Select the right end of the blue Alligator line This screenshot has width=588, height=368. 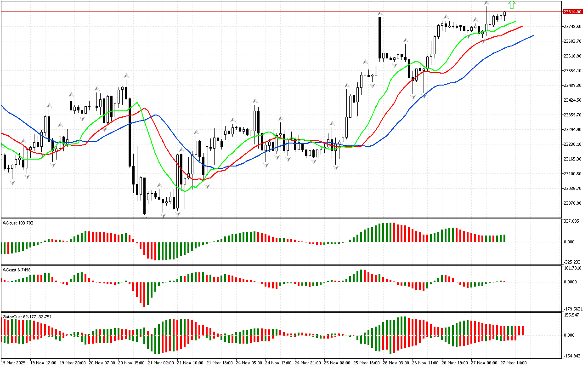coord(533,35)
